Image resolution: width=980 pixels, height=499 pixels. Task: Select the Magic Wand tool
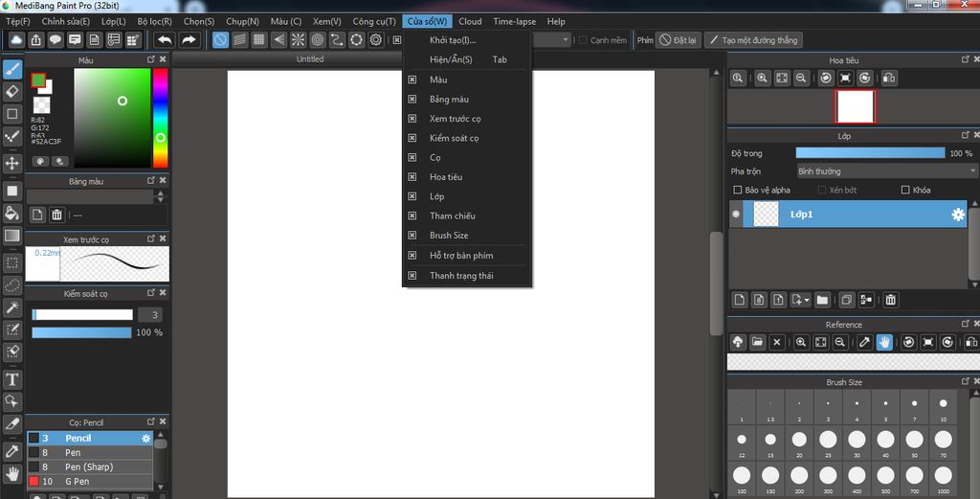coord(12,307)
